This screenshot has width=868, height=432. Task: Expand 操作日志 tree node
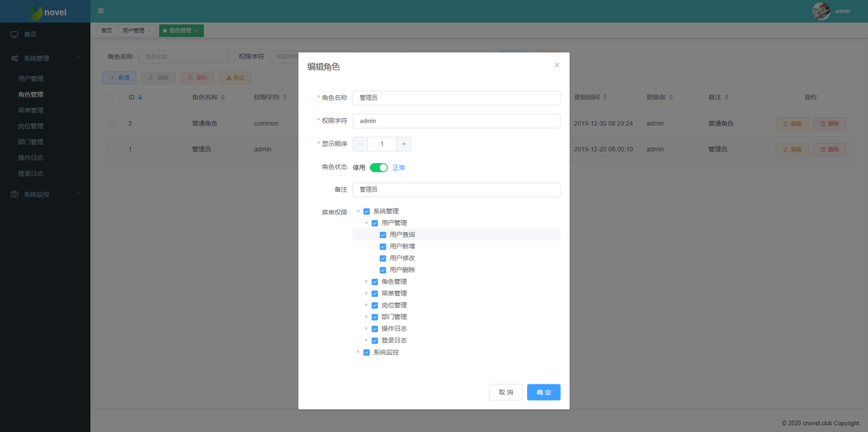366,329
